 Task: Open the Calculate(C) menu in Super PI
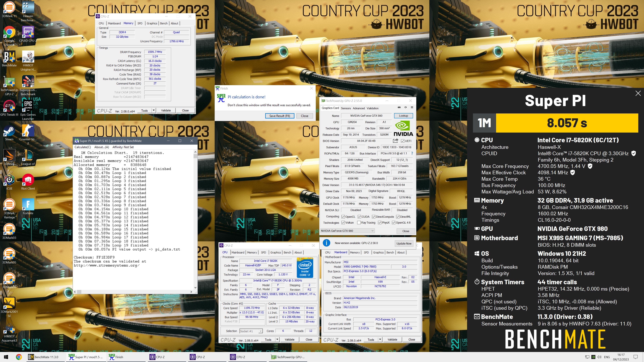click(83, 147)
